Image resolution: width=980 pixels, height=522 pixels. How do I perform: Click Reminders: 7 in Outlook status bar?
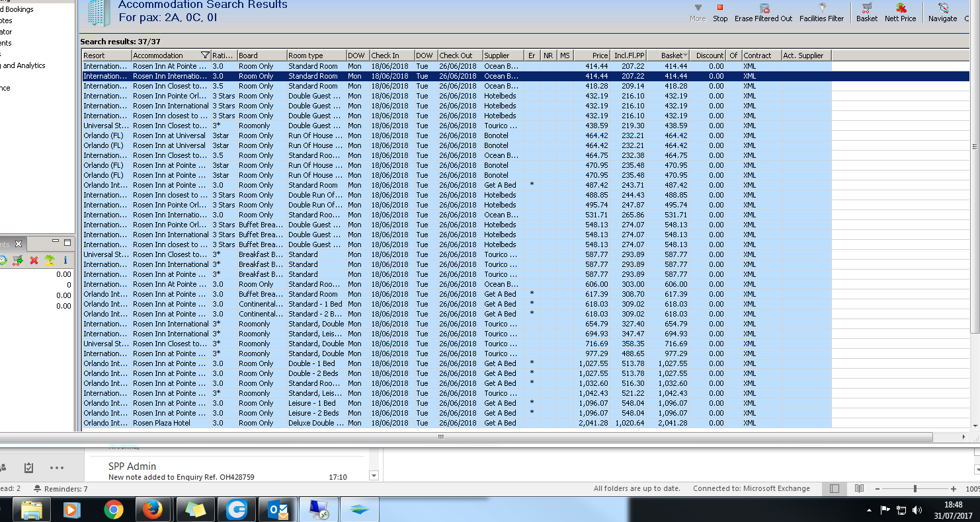(60, 489)
